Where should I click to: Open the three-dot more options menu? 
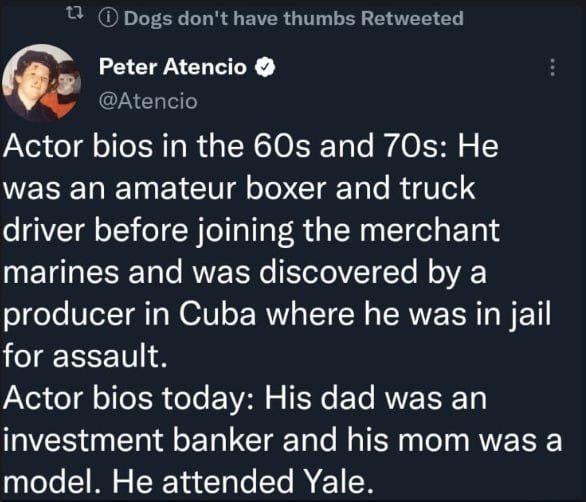pyautogui.click(x=552, y=68)
